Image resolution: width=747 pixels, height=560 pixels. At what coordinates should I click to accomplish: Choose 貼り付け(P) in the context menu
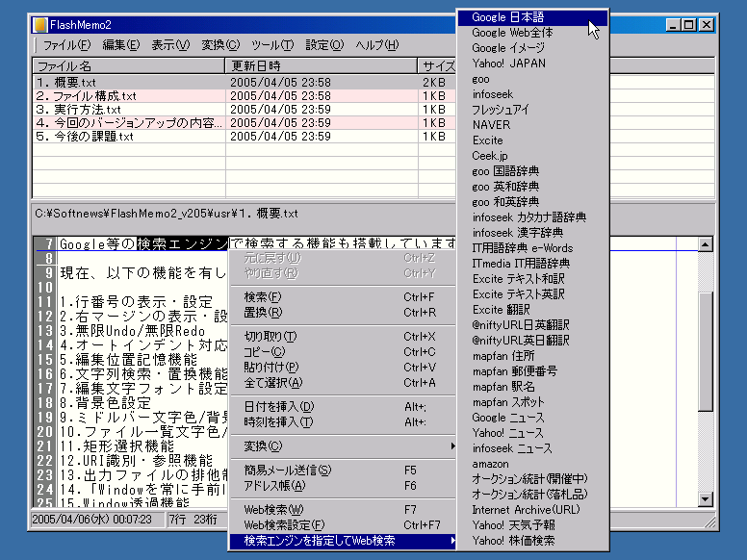click(342, 368)
